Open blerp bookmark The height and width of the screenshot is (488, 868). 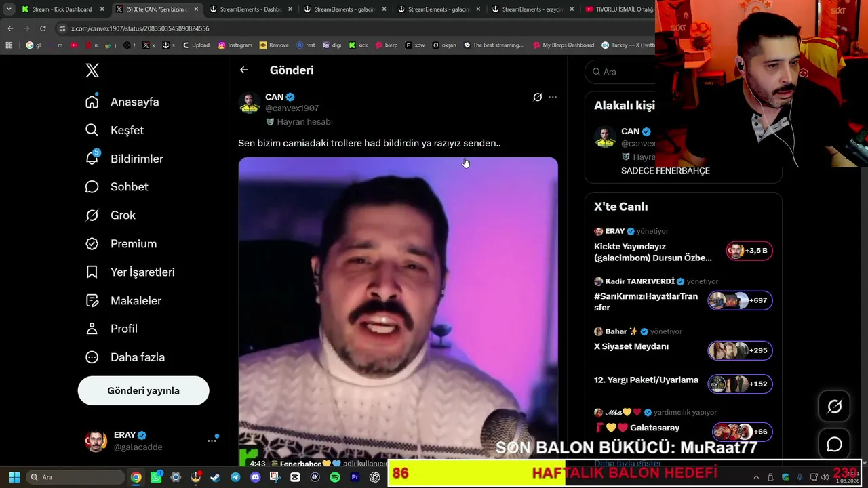point(387,45)
